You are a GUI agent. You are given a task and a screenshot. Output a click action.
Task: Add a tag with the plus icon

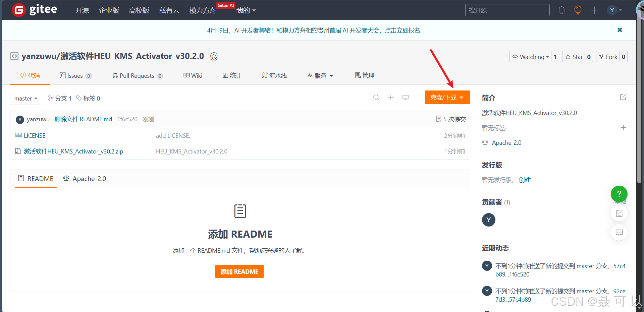(x=623, y=128)
